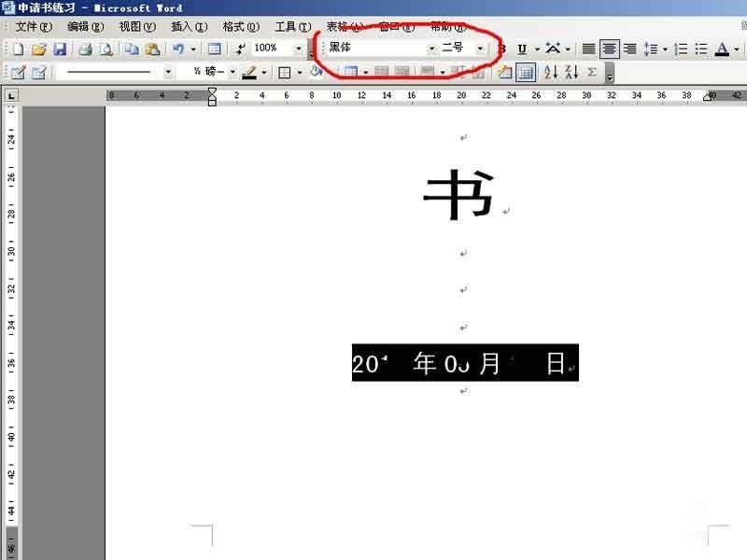The height and width of the screenshot is (560, 747).
Task: Select the Shading Color bucket icon
Action: [315, 72]
